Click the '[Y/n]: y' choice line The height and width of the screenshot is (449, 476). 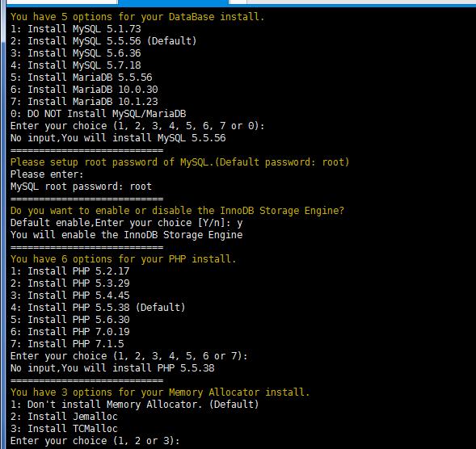(x=126, y=223)
